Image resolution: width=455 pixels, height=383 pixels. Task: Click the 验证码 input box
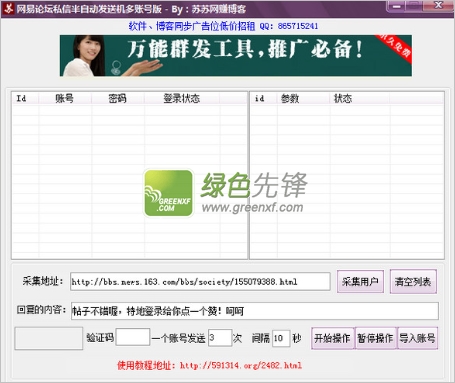(x=133, y=337)
